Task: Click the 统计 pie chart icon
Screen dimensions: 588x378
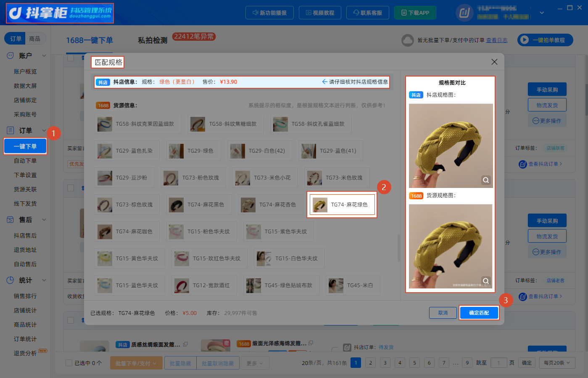Action: [10, 280]
